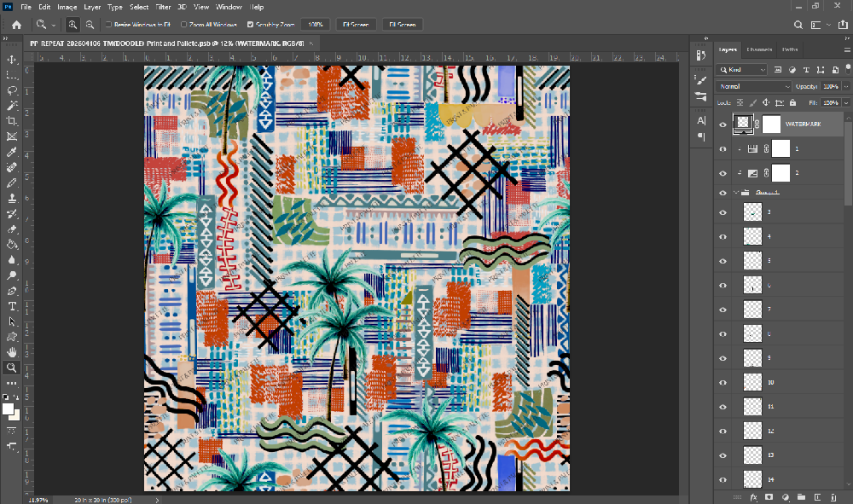Viewport: 853px width, 504px height.
Task: Open Layers panel hamburger menu
Action: 847,49
